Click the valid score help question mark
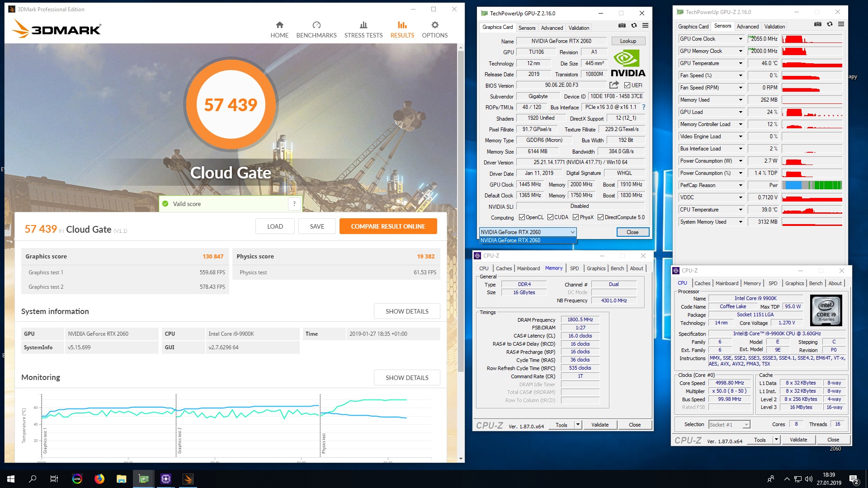The height and width of the screenshot is (488, 868). point(294,204)
